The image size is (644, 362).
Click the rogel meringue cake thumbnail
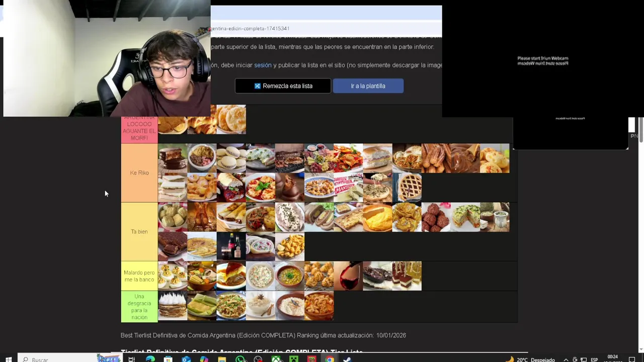pos(173,306)
